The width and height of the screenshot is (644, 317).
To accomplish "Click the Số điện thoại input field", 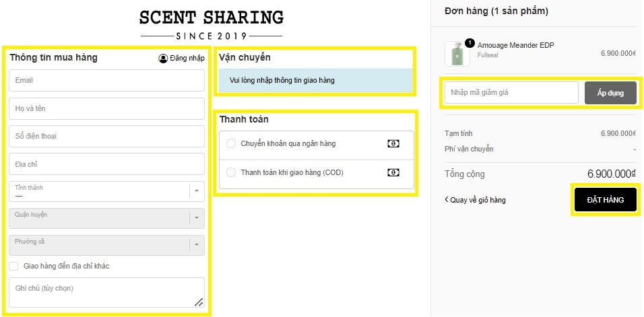I will (x=107, y=136).
